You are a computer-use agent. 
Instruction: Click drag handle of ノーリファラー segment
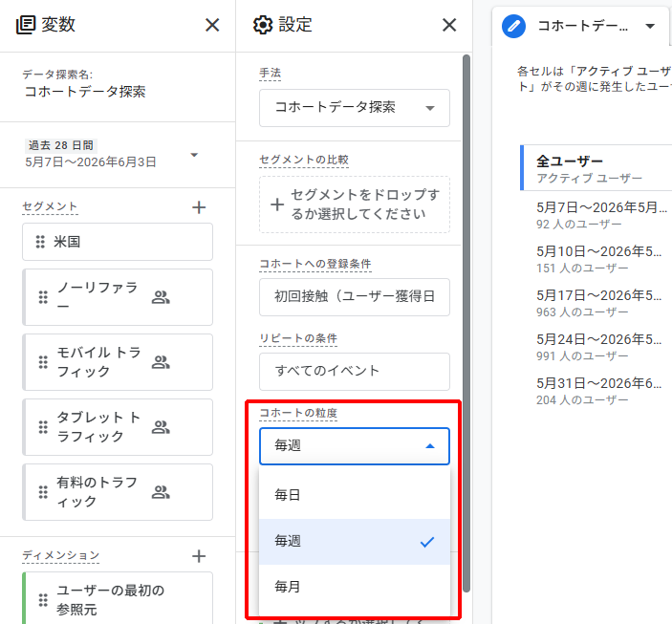point(43,297)
